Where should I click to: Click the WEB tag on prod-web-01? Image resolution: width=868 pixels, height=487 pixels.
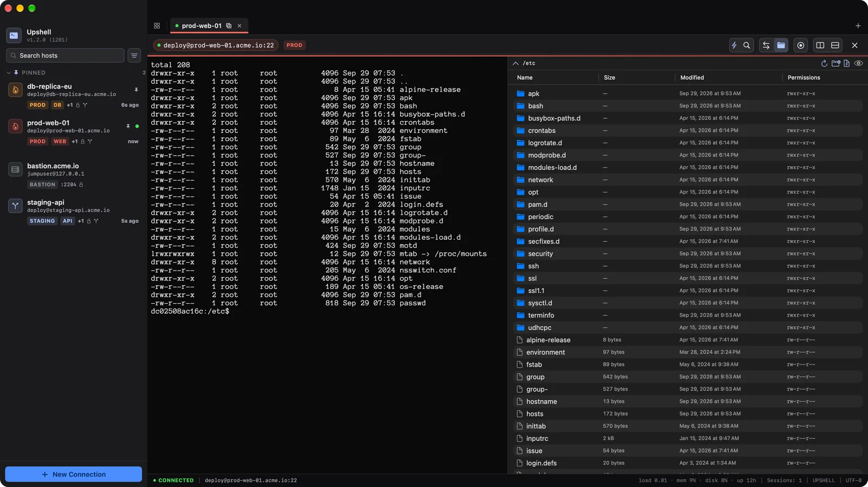(60, 142)
